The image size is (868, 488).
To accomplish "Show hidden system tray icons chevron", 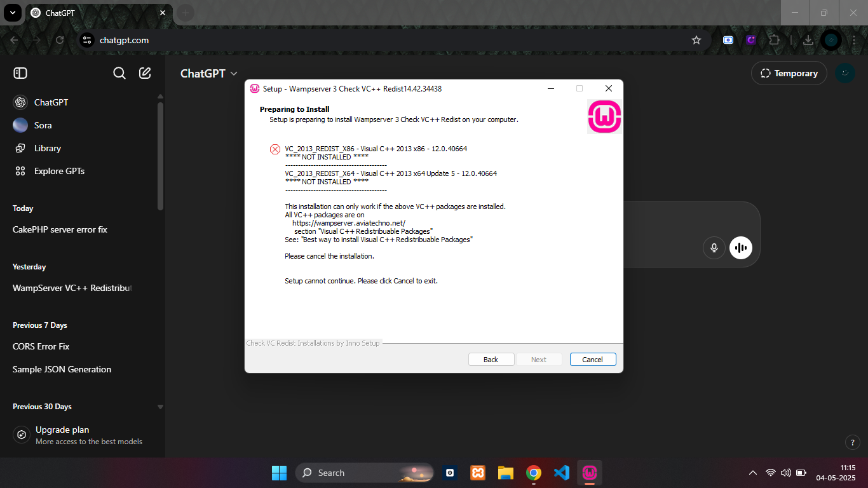I will click(753, 473).
